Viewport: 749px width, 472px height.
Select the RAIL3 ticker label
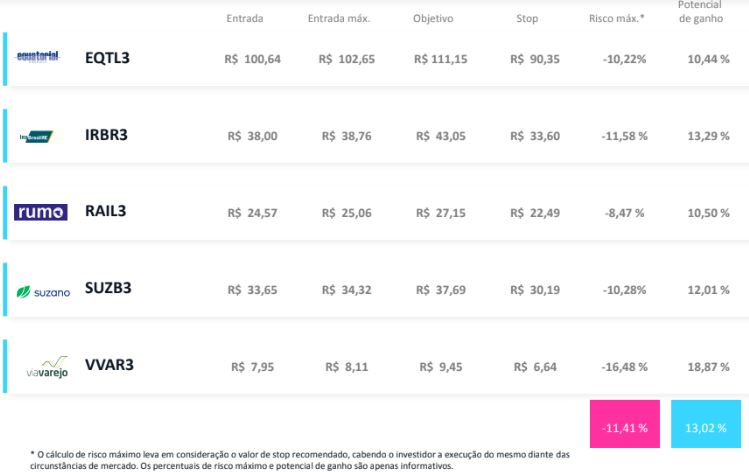tap(105, 211)
